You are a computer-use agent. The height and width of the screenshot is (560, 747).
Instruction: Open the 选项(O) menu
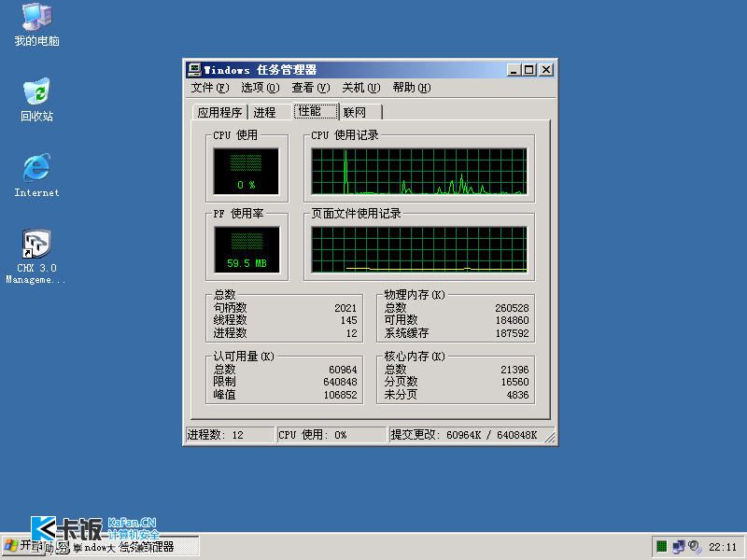coord(261,88)
